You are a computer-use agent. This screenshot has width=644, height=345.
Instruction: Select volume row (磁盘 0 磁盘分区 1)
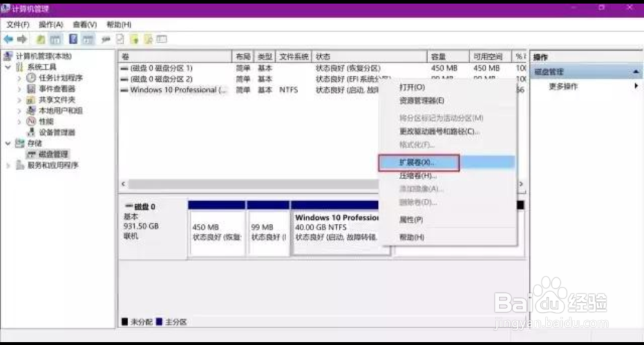tap(322, 68)
